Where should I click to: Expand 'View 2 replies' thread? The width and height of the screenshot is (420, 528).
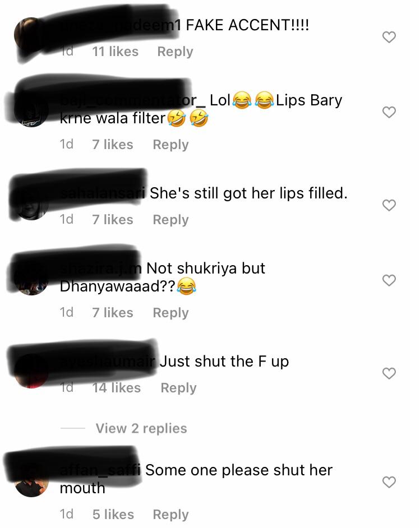[141, 428]
